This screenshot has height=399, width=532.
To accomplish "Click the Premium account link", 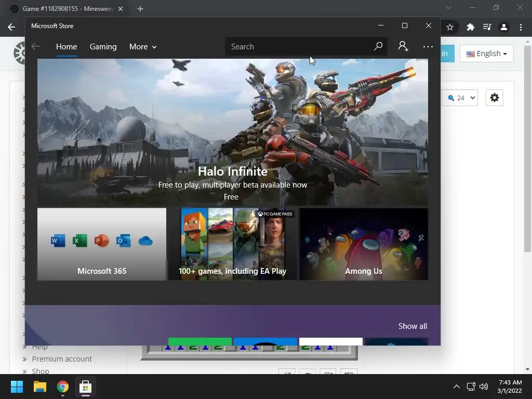I will pyautogui.click(x=62, y=359).
